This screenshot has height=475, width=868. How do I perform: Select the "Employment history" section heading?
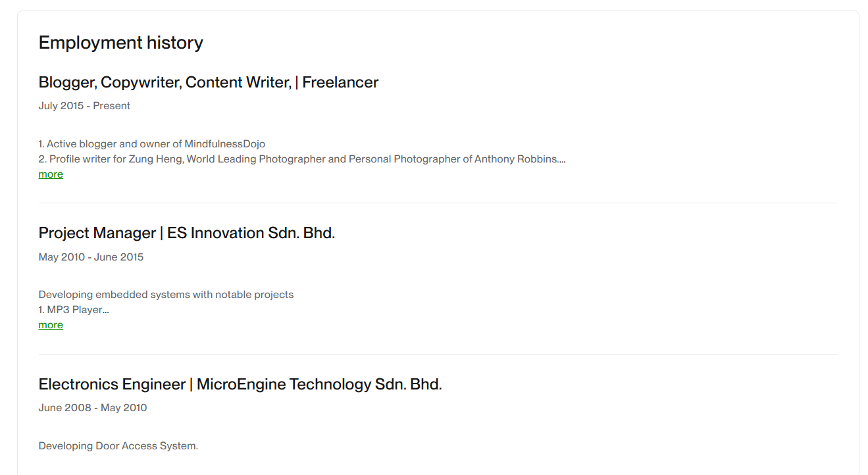pyautogui.click(x=120, y=42)
